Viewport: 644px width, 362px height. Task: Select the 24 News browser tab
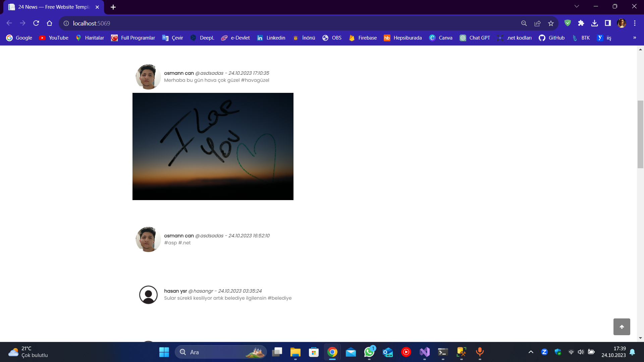[50, 7]
